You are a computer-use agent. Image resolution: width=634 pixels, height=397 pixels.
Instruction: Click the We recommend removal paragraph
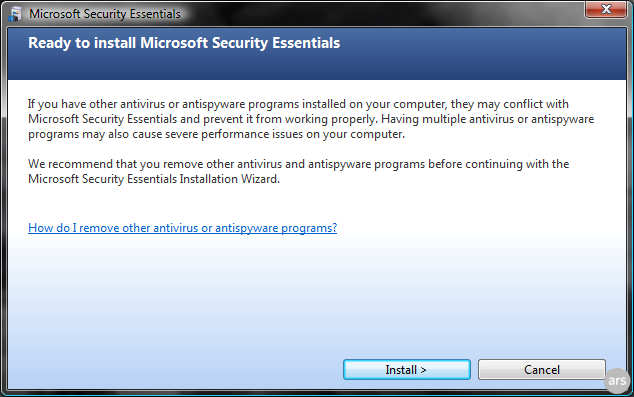(298, 171)
